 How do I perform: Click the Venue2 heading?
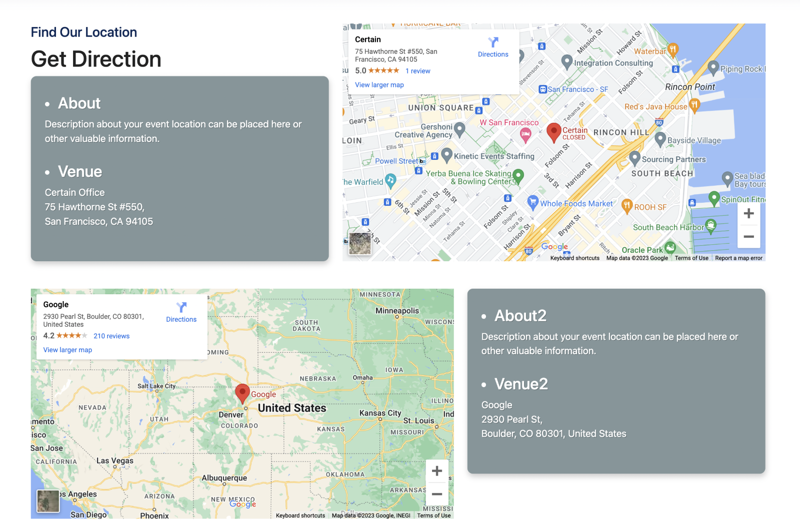click(x=521, y=384)
